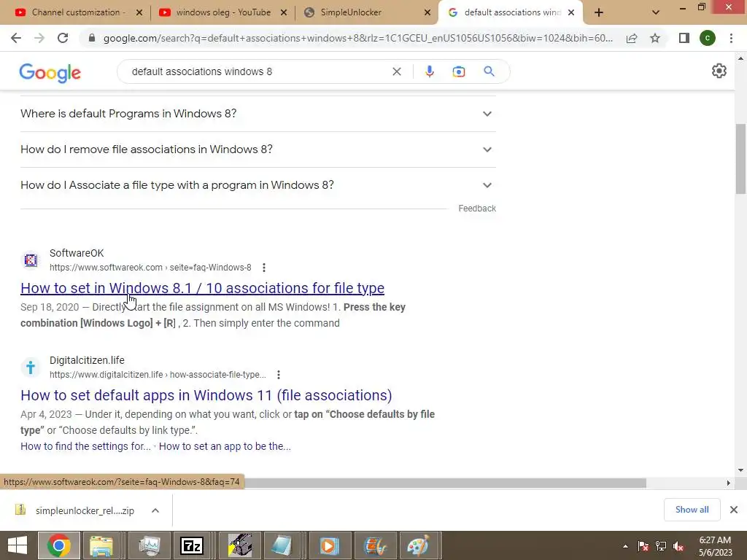The width and height of the screenshot is (747, 560).
Task: Click network icon in system tray
Action: click(x=661, y=546)
